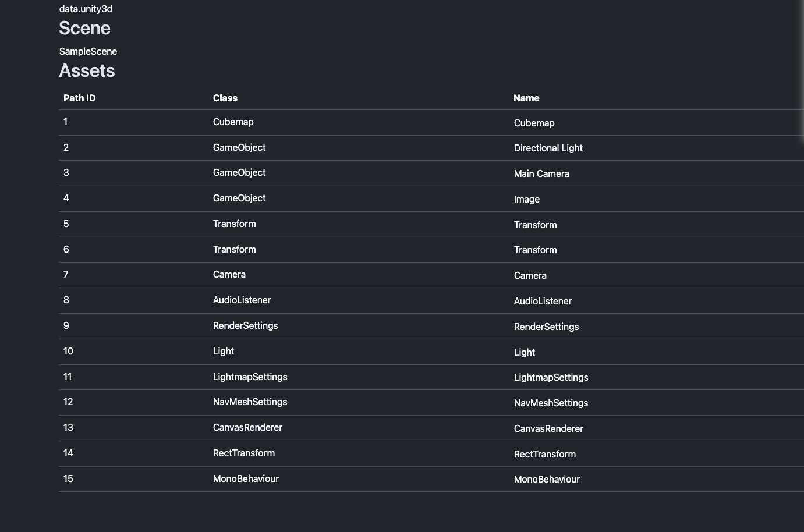Click the CanvasRenderer name entry
The height and width of the screenshot is (532, 804).
548,428
